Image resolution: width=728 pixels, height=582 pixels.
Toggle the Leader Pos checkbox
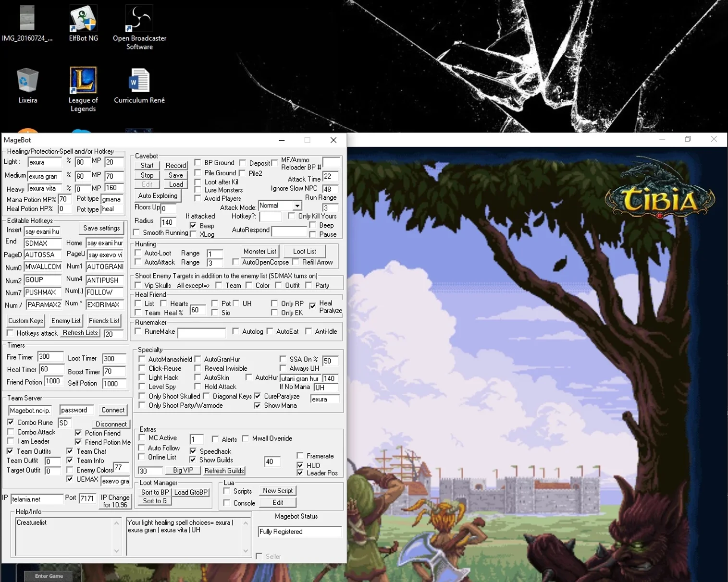(300, 473)
